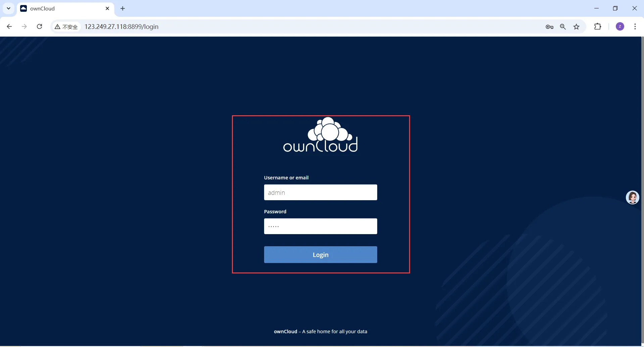Focus the Password input field

pos(320,226)
